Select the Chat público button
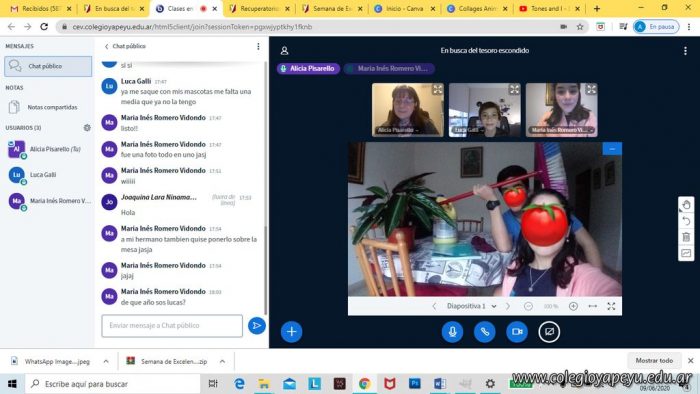The width and height of the screenshot is (700, 394). coord(48,66)
